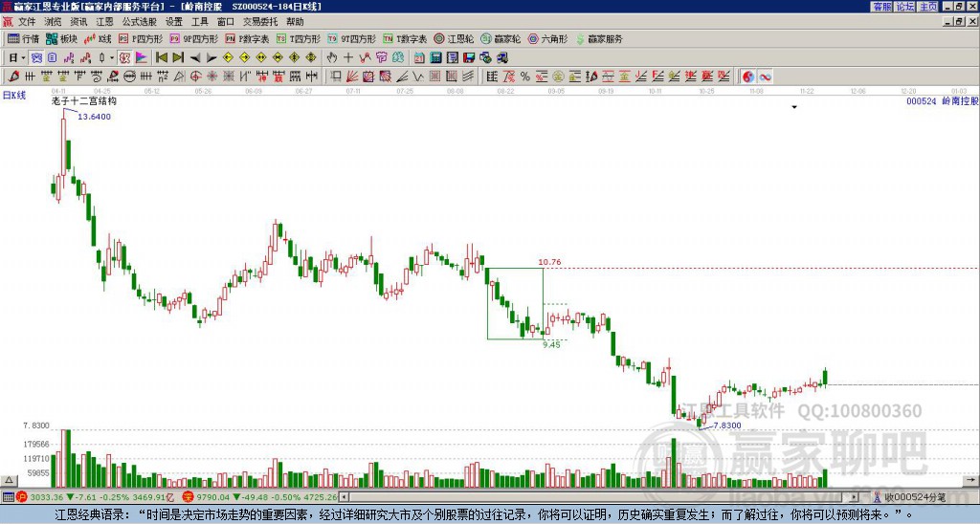Open the 浏览 menu

coord(54,22)
